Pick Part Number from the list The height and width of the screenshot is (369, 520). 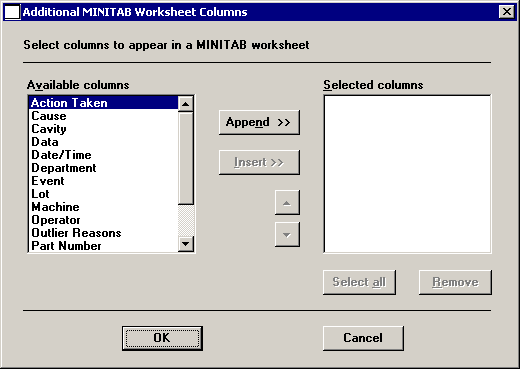(x=104, y=246)
